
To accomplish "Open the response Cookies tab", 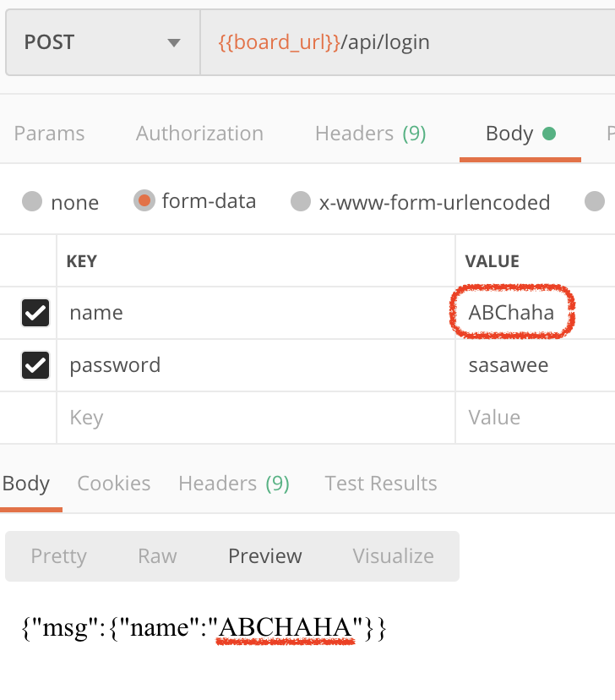I will (x=114, y=483).
